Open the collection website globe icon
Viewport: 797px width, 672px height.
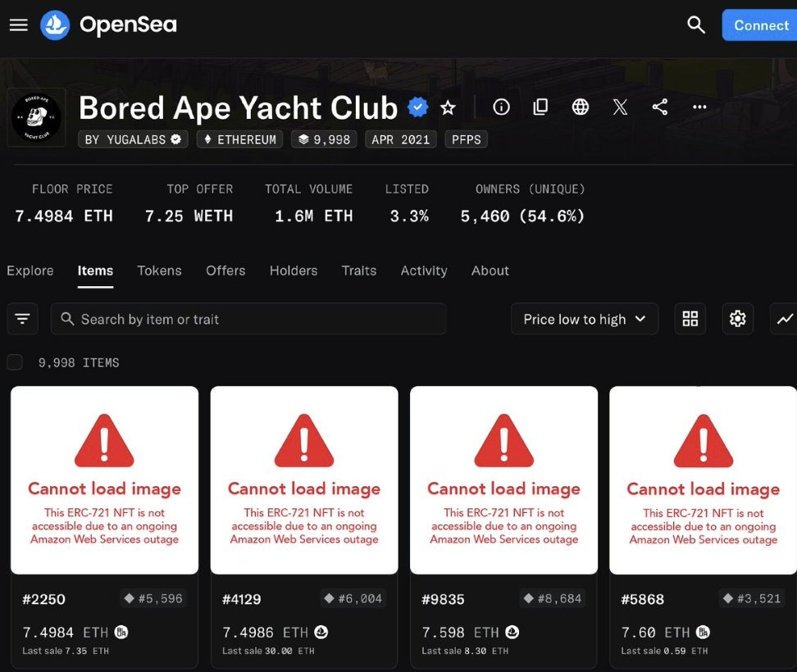580,107
